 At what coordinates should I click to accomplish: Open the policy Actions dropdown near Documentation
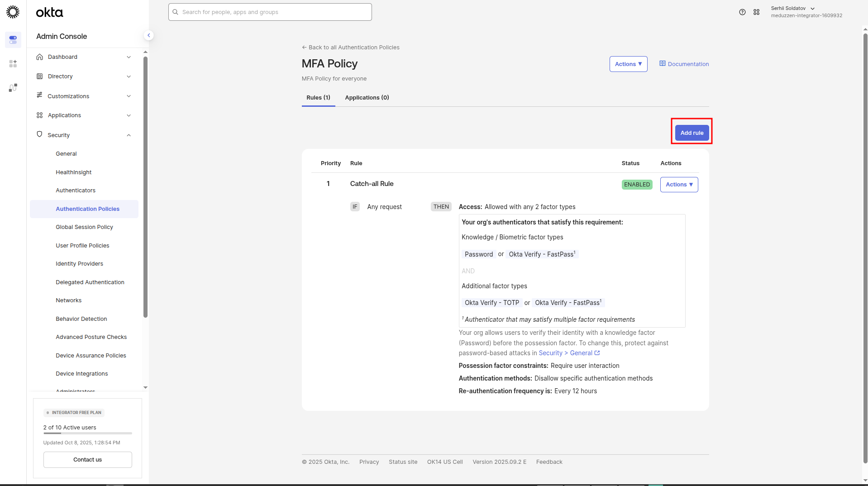click(x=628, y=64)
